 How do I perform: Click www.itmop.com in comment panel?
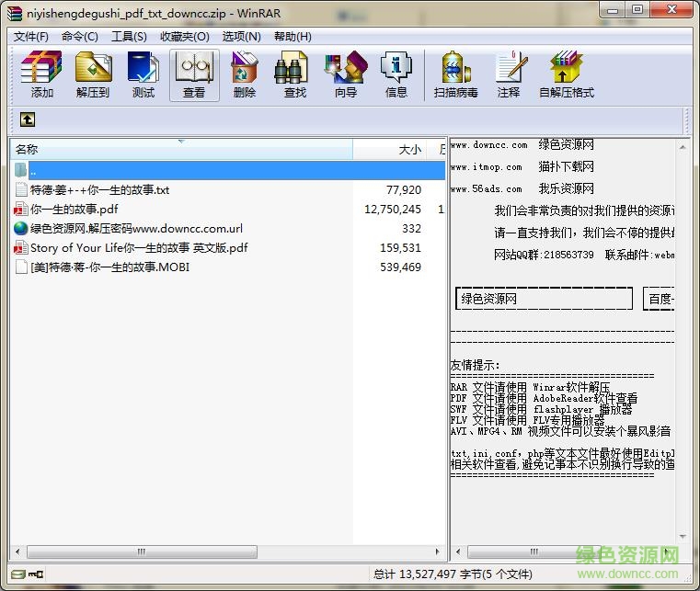487,167
